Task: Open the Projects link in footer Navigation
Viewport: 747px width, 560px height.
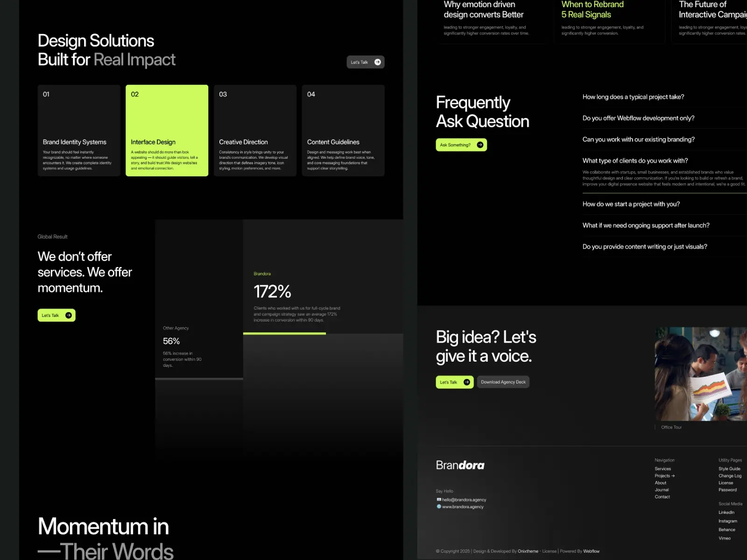Action: click(664, 476)
